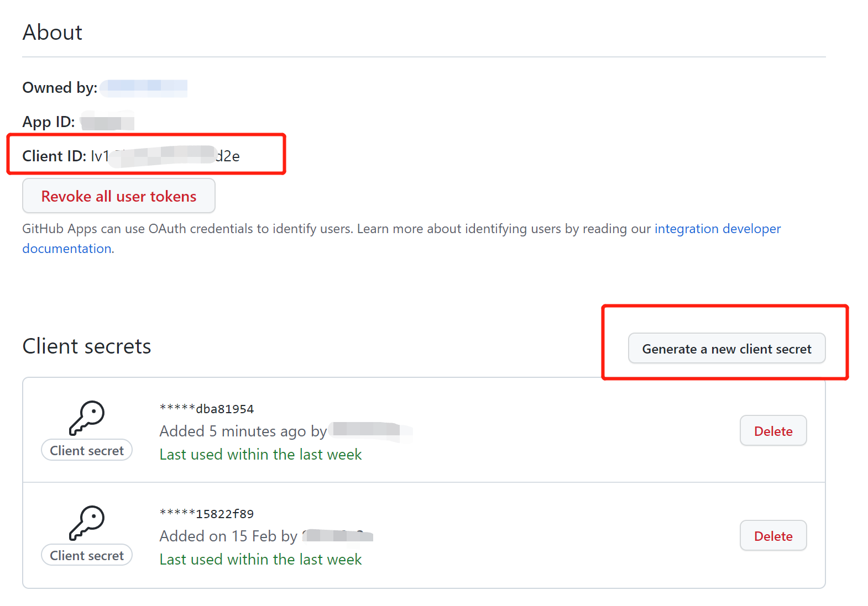868x606 pixels.
Task: Open the integration developer documentation link
Action: click(x=717, y=228)
